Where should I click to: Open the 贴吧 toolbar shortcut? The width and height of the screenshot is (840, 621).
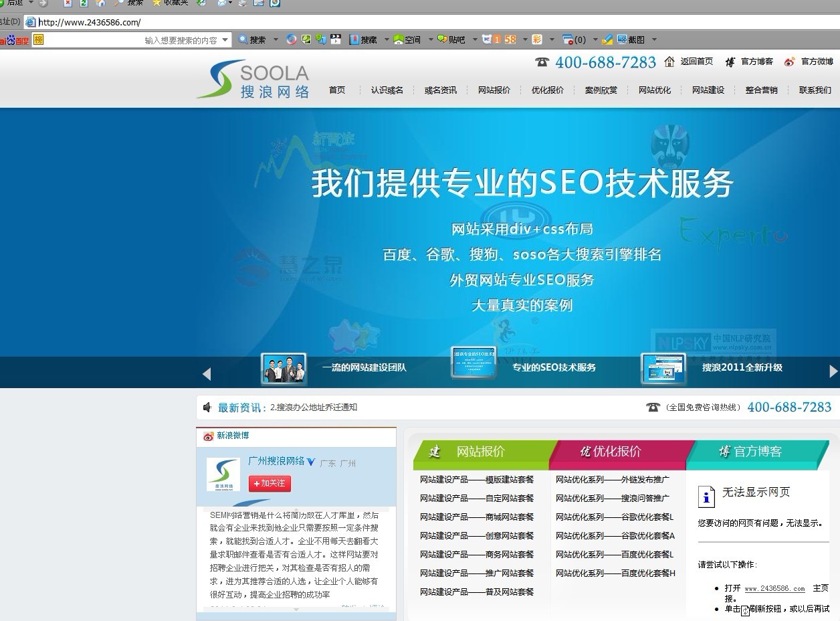click(x=451, y=39)
